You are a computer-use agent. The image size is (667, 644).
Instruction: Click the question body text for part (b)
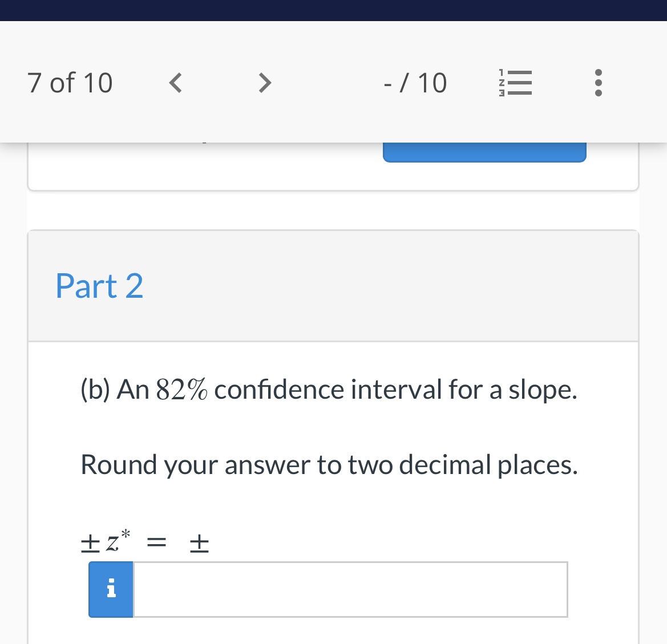[x=329, y=389]
